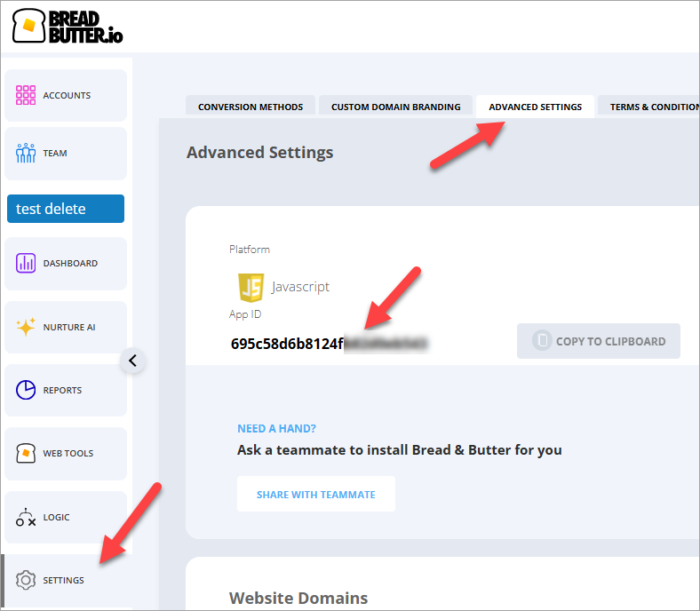Screen dimensions: 700x611
Task: Click the Reports pie chart icon
Action: click(26, 390)
